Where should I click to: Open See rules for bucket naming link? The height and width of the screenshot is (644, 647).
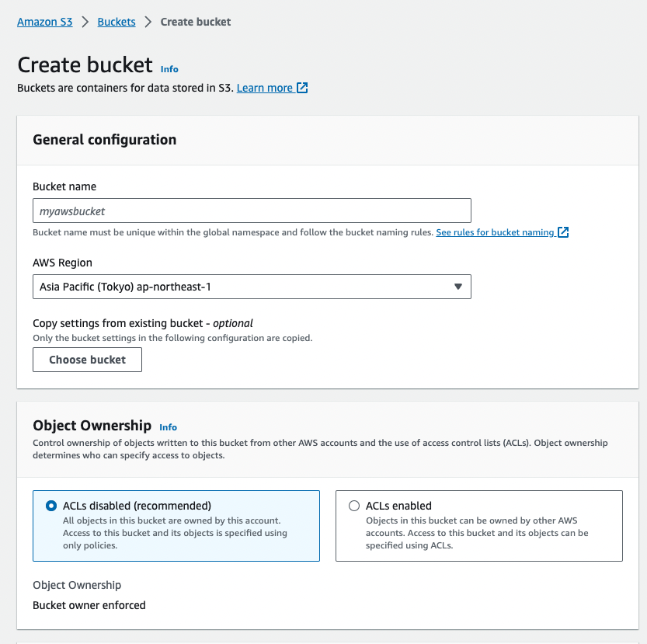point(495,232)
